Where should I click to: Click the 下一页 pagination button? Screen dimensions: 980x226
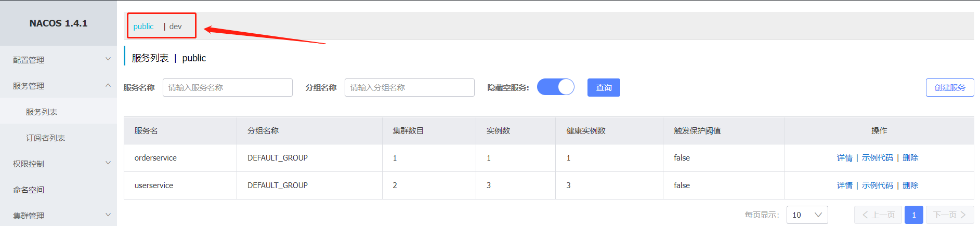click(x=950, y=215)
